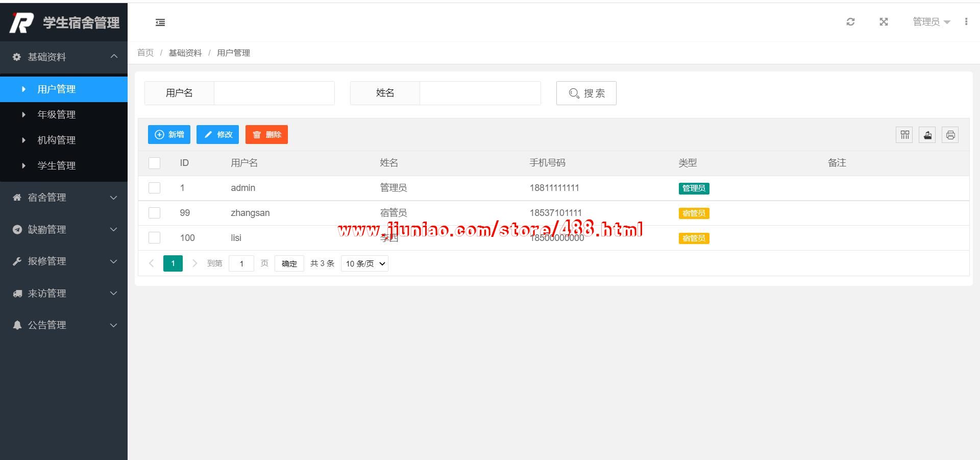
Task: Toggle the select-all header checkbox
Action: coord(154,163)
